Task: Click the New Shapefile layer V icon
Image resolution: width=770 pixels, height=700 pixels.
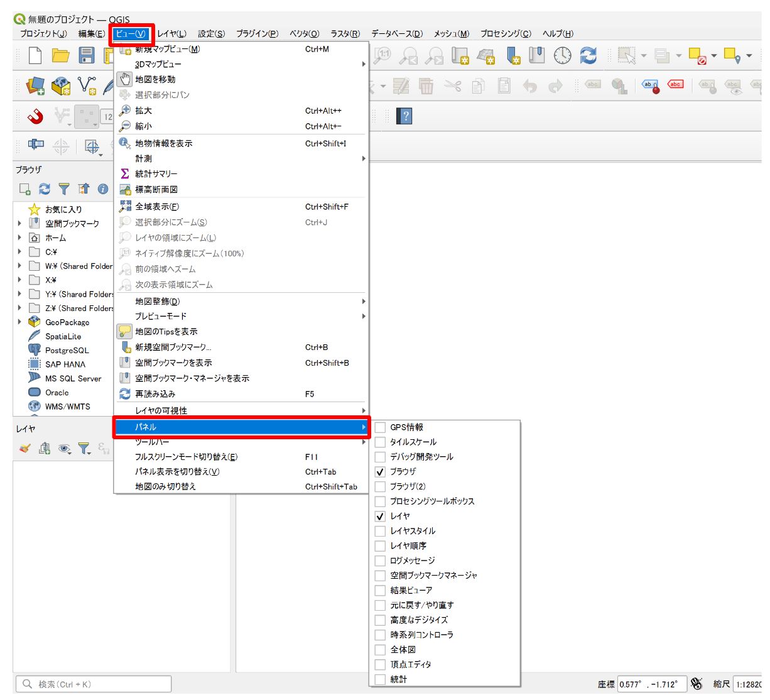Action: (x=87, y=86)
